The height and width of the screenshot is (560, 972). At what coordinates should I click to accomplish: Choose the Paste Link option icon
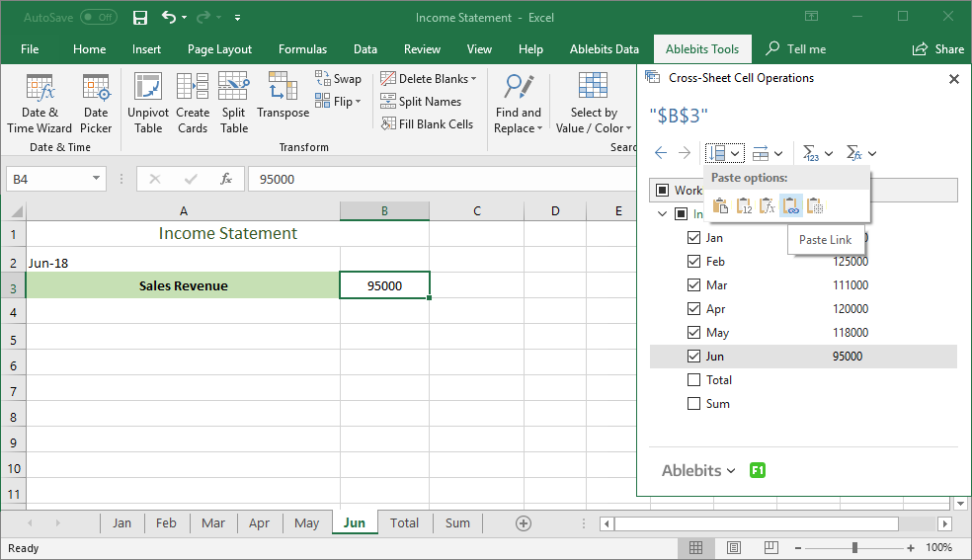tap(791, 205)
